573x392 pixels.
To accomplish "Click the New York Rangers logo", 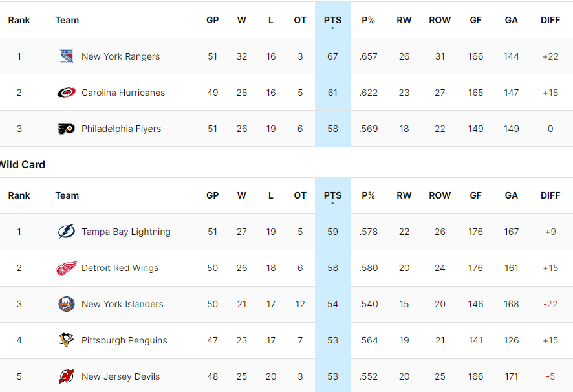I will pyautogui.click(x=67, y=56).
